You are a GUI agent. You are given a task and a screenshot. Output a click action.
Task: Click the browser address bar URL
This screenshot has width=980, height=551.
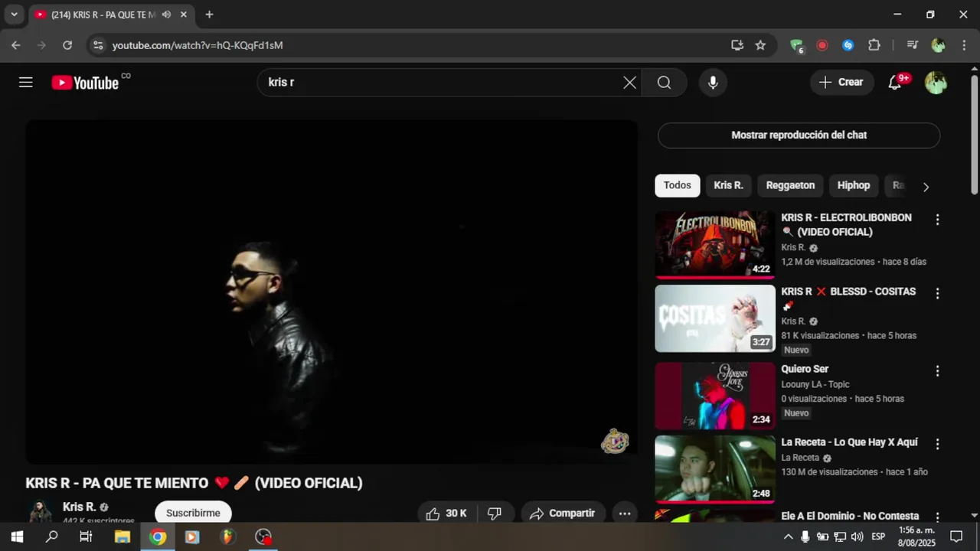[x=198, y=45]
